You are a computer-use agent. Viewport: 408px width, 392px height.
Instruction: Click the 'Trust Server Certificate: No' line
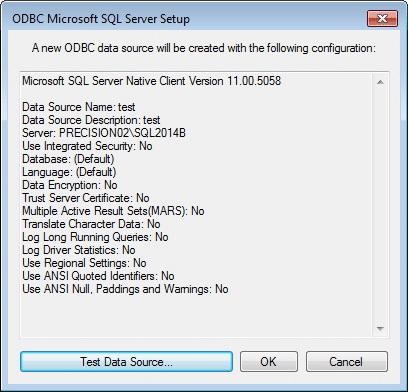(x=86, y=198)
